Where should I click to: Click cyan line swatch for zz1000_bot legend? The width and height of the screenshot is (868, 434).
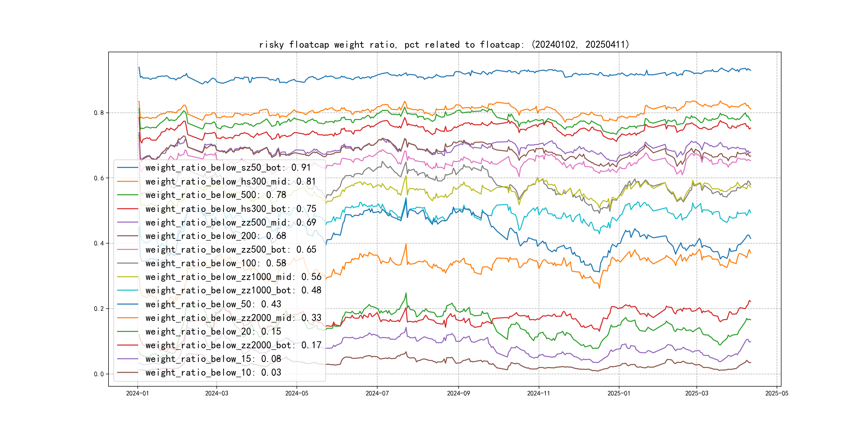click(x=127, y=290)
